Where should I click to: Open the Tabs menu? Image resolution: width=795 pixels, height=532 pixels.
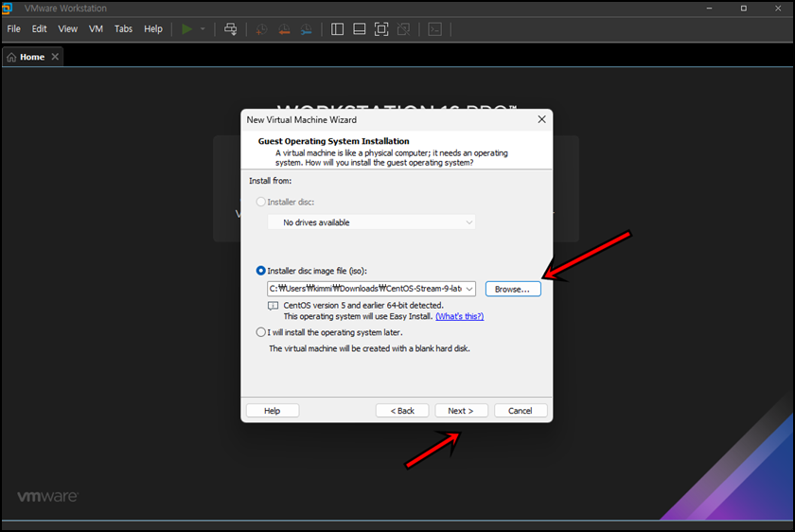[x=123, y=29]
